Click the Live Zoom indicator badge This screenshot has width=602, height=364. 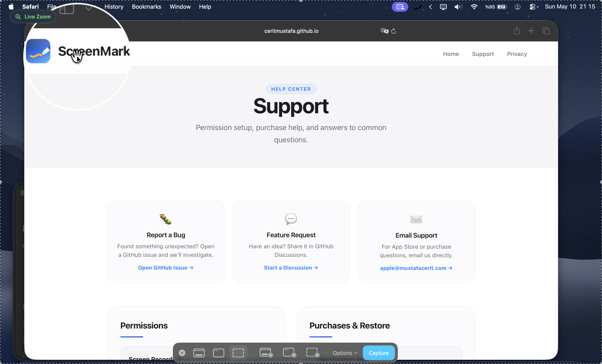[33, 17]
